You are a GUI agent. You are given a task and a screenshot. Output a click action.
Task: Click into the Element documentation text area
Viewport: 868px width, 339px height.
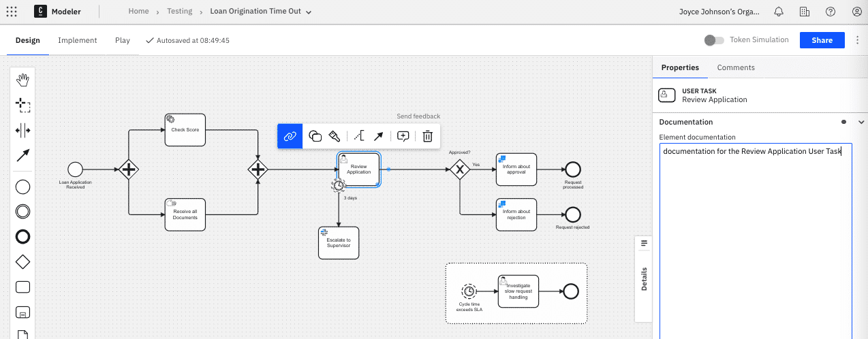(x=757, y=241)
